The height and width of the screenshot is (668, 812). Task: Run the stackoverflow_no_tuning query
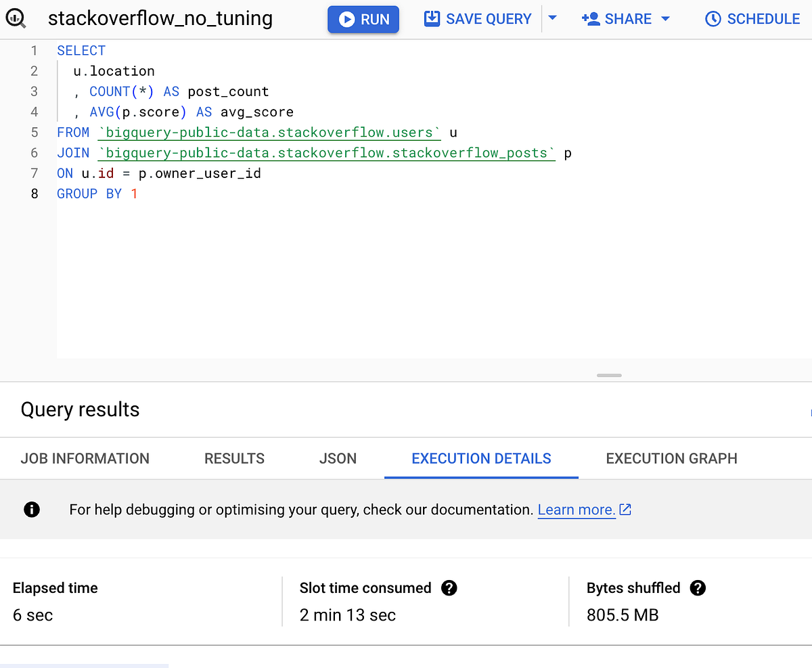(363, 19)
